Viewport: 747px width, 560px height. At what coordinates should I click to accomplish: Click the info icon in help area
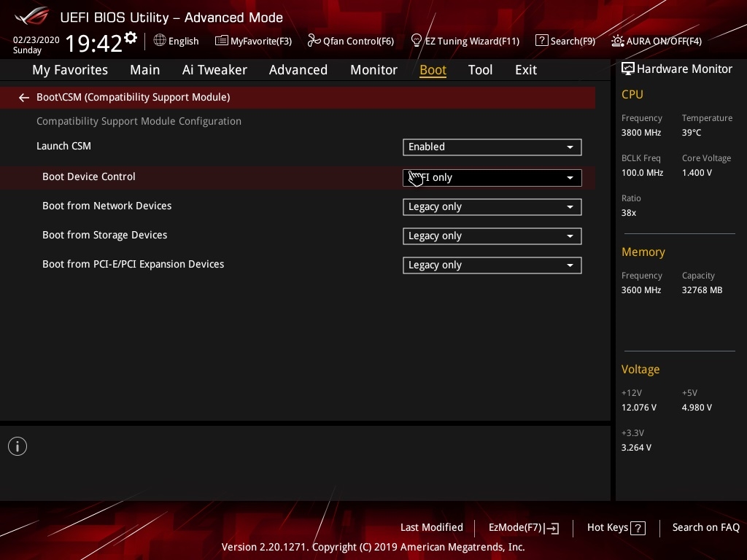(18, 446)
